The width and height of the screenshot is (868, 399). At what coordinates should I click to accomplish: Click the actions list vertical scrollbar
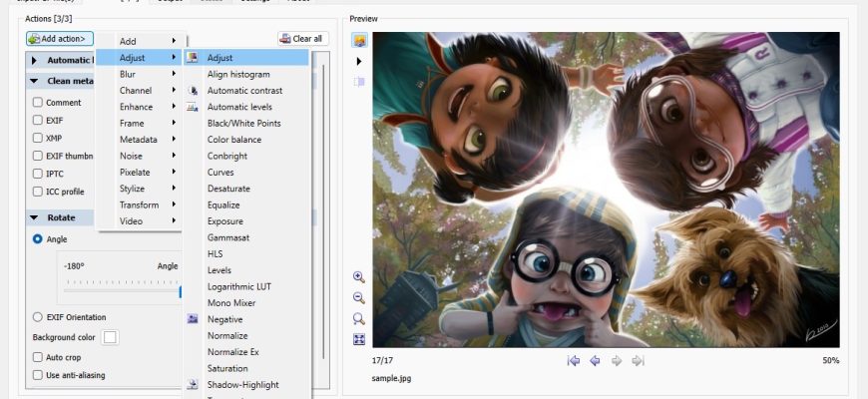tap(323, 213)
